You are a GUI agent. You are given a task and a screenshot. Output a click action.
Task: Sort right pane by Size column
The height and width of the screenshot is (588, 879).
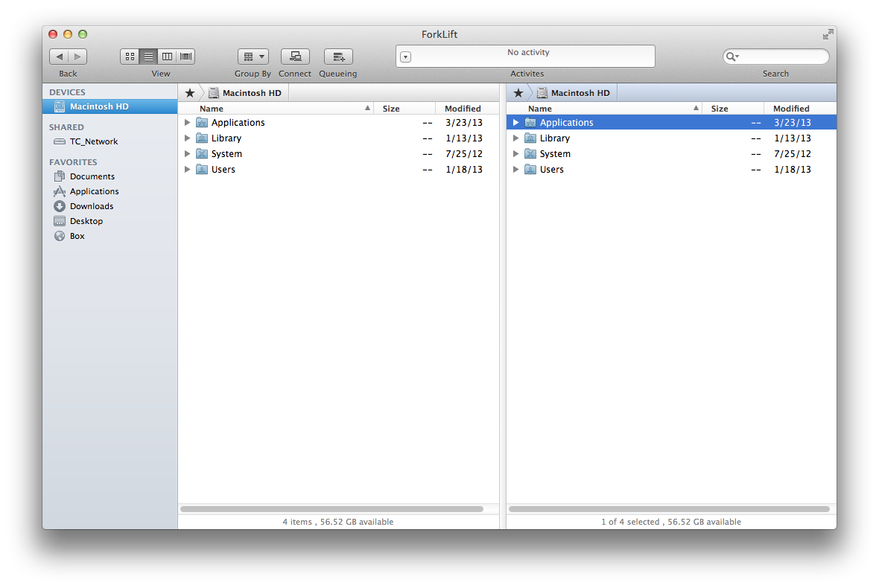(733, 109)
